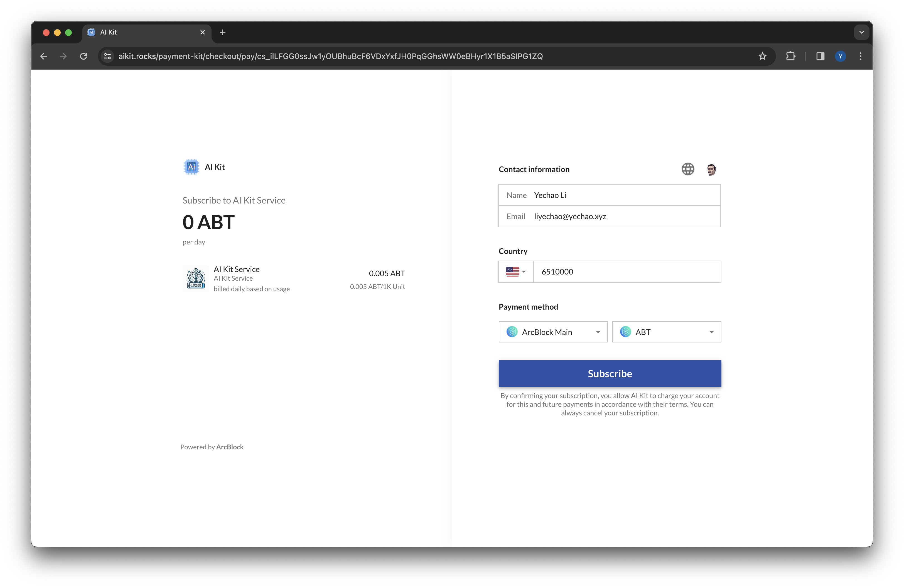Screen dimensions: 904x588
Task: Open the country flag dropdown
Action: pos(515,272)
